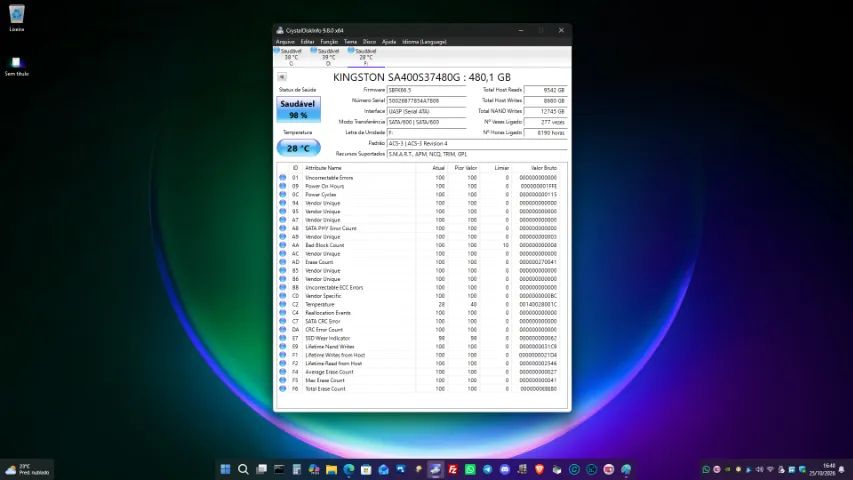
Task: Click the previous disk arrow button
Action: (282, 77)
